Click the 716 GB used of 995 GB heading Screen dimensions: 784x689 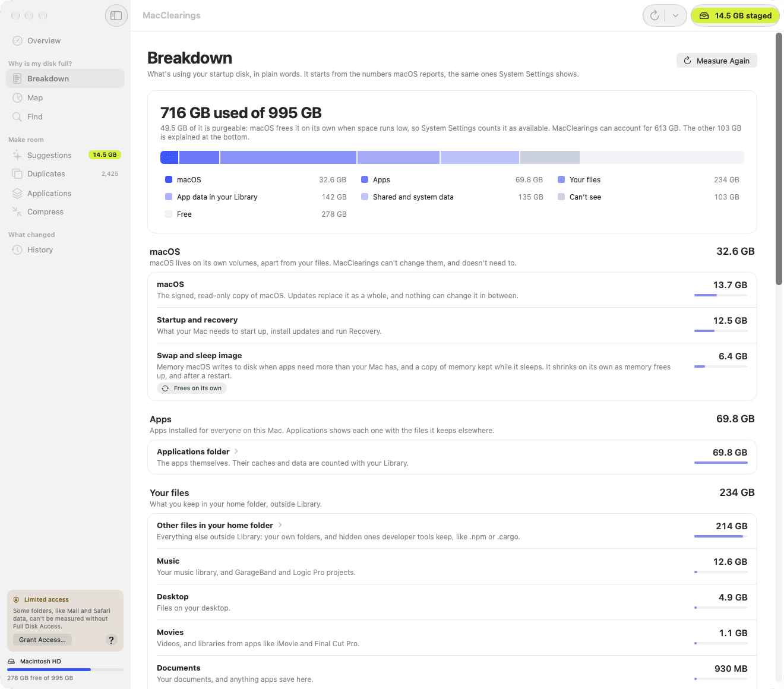241,113
